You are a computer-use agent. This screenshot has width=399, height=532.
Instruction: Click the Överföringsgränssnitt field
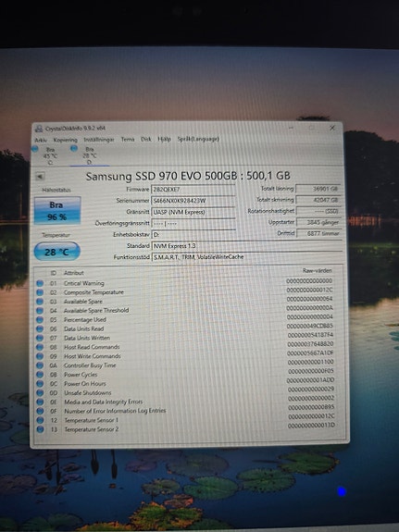pyautogui.click(x=193, y=224)
